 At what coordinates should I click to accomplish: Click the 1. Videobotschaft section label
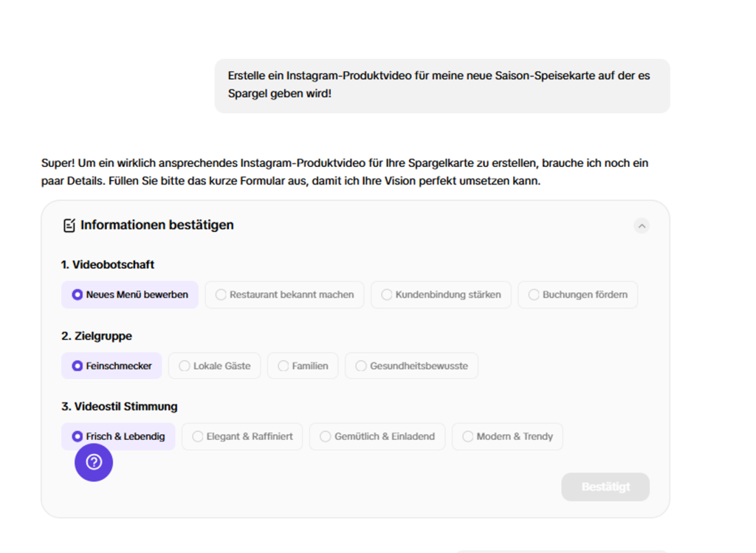108,265
